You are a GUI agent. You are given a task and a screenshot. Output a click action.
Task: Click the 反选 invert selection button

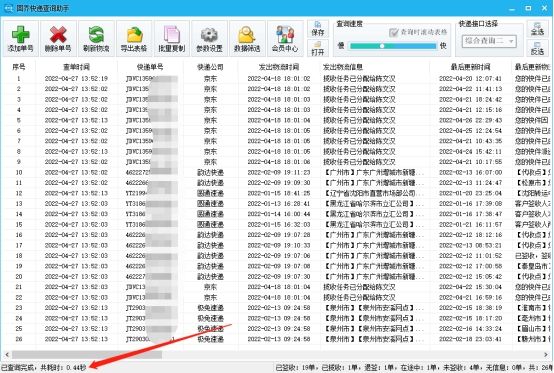coord(537,48)
